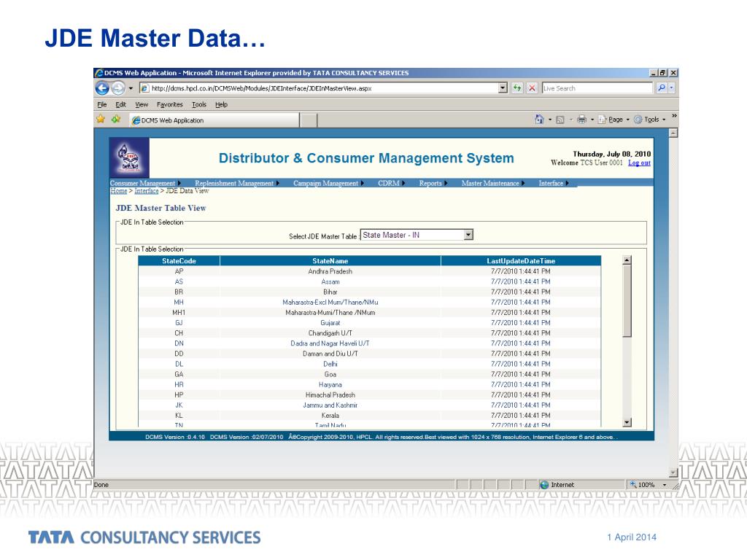747x560 pixels.
Task: Open search provider options dropdown arrow
Action: 671,88
